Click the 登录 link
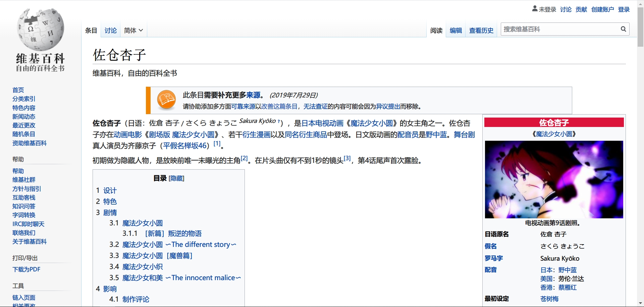 coord(624,9)
